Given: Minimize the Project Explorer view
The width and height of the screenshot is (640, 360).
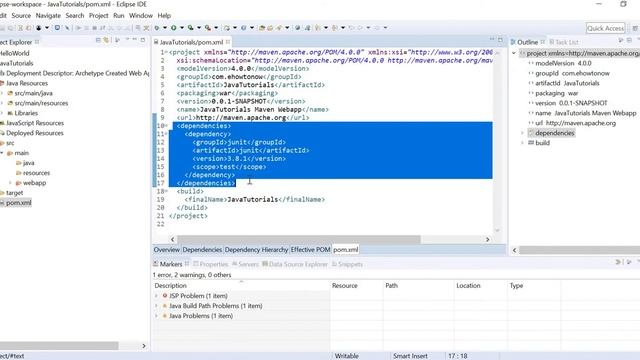Looking at the screenshot, I should tap(134, 40).
